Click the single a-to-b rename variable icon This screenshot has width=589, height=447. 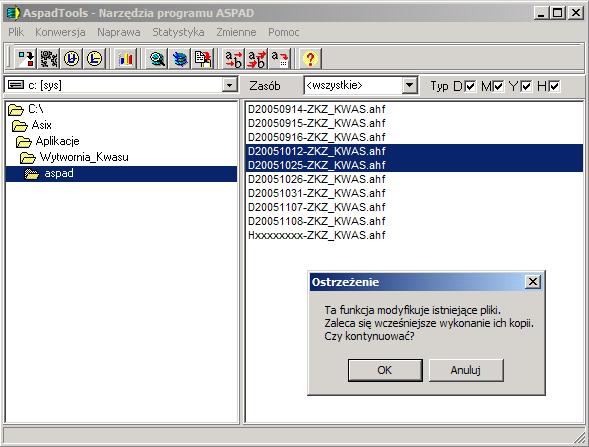[x=234, y=59]
